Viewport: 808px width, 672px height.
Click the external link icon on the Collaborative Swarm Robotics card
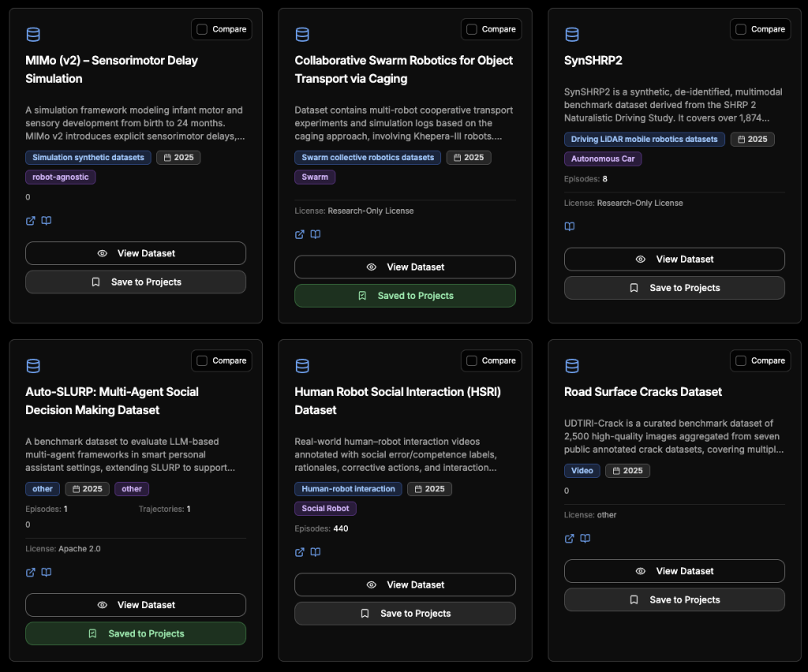[300, 234]
